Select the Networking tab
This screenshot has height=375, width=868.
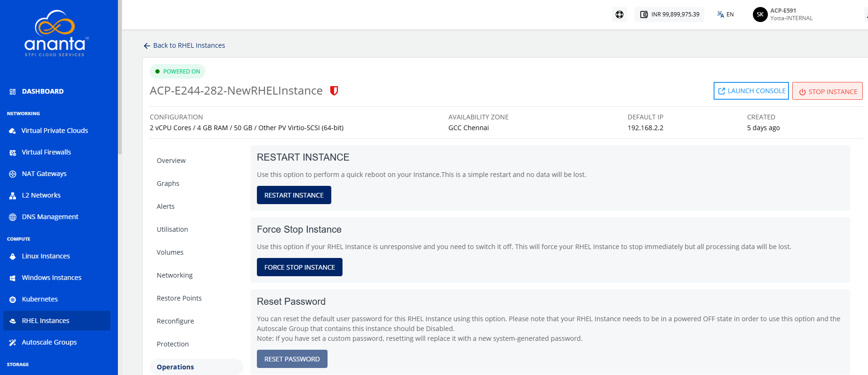point(175,275)
